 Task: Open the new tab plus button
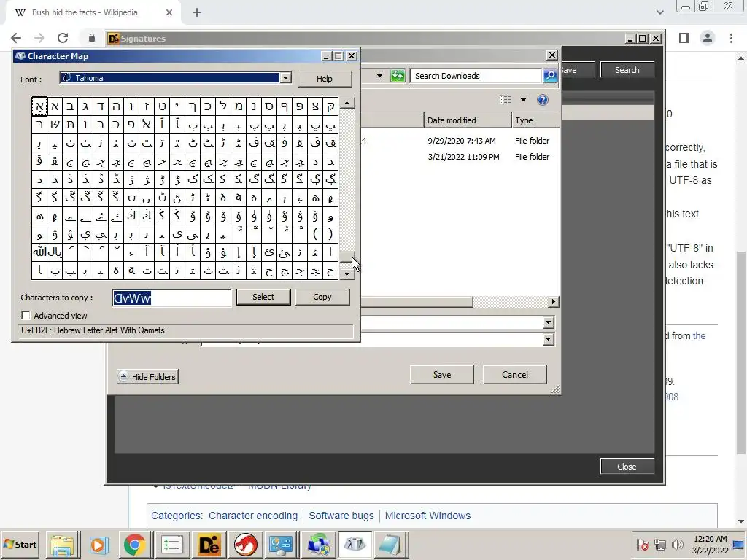click(197, 13)
